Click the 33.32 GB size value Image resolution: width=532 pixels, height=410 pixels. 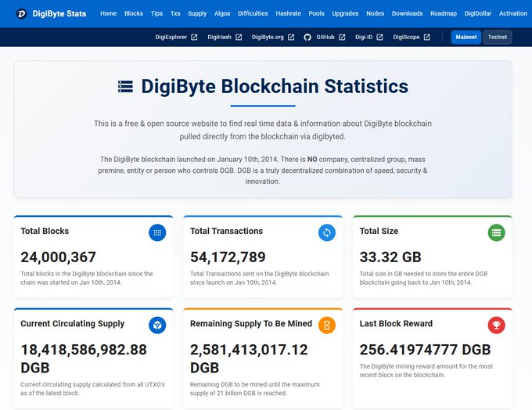[390, 257]
